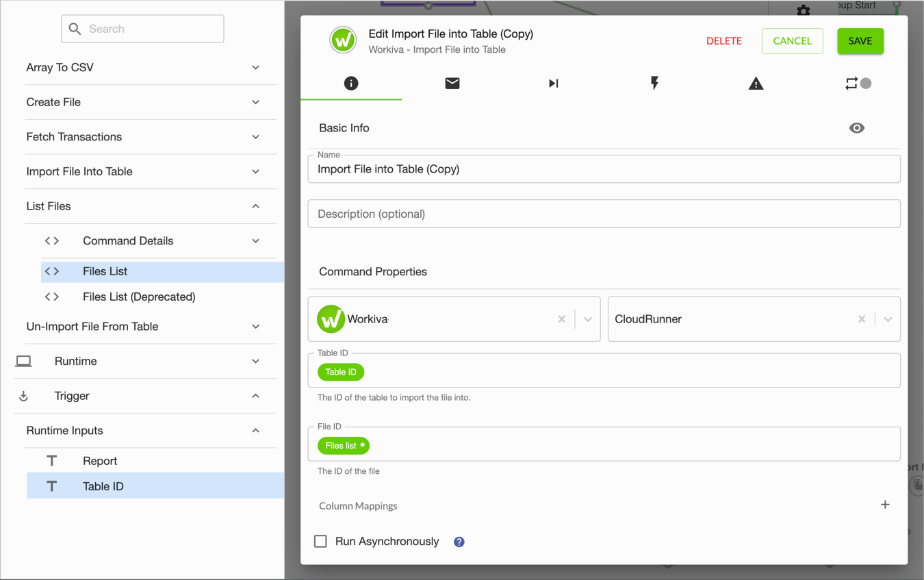Switch to the envelope notifications tab
Screen dimensions: 924x580
(x=452, y=84)
